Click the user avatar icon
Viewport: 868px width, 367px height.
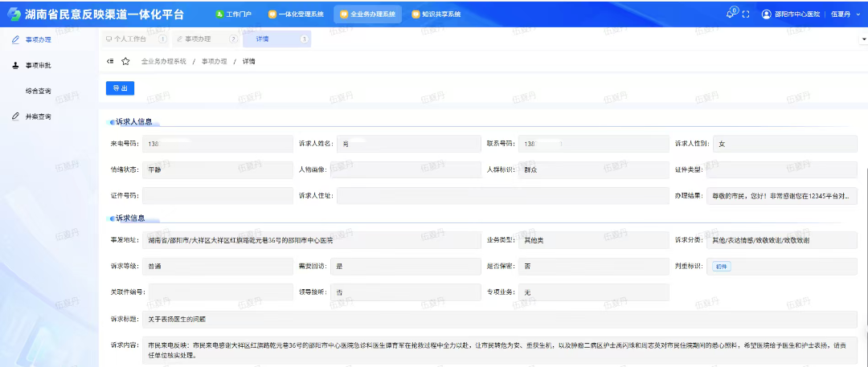point(766,14)
